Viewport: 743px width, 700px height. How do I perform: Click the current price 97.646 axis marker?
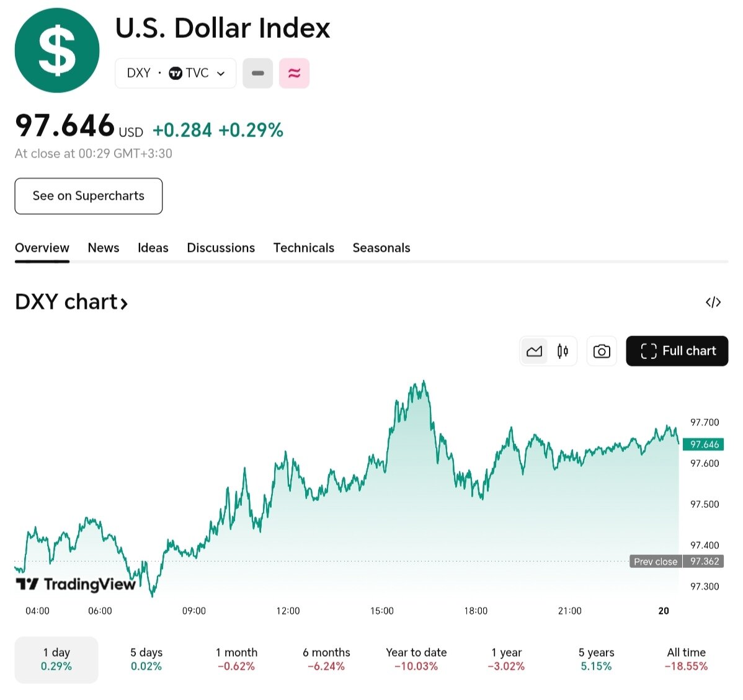click(x=704, y=445)
